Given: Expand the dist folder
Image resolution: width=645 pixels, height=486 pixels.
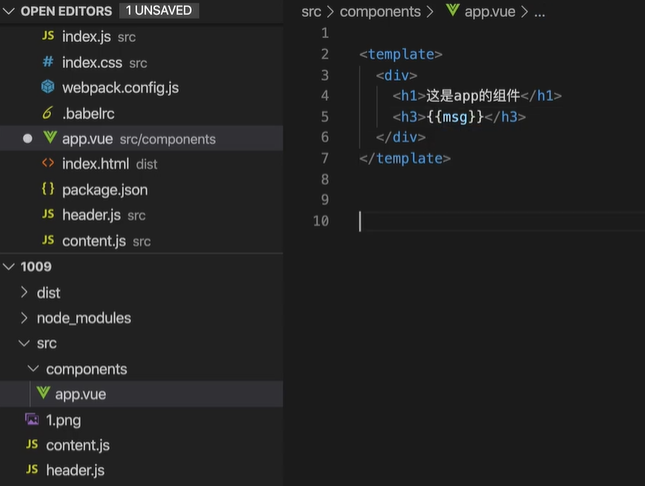Looking at the screenshot, I should (x=26, y=293).
